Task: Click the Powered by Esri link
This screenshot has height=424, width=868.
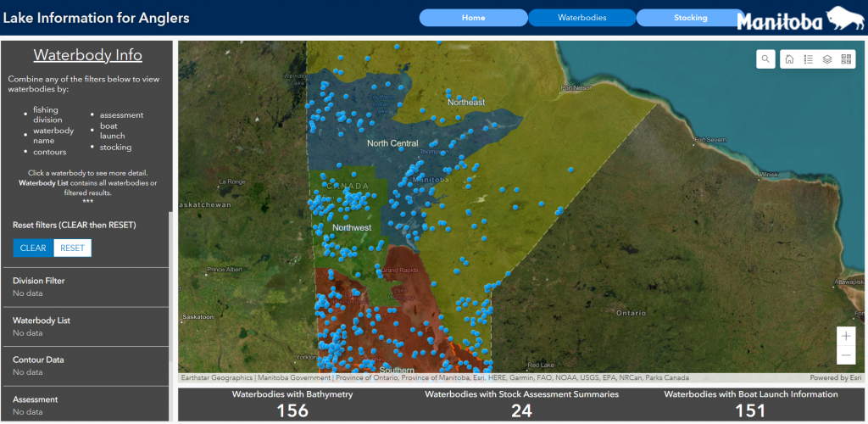Action: click(x=835, y=377)
